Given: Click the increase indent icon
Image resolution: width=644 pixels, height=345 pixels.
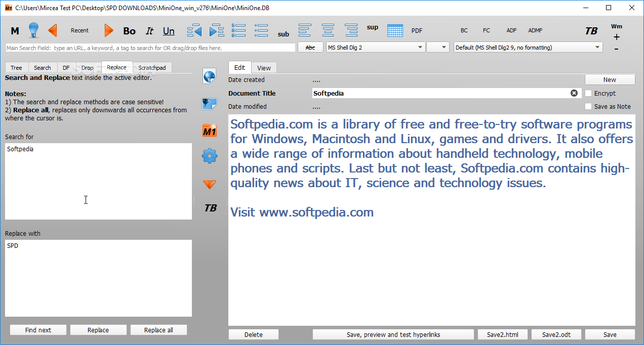Looking at the screenshot, I should 217,30.
